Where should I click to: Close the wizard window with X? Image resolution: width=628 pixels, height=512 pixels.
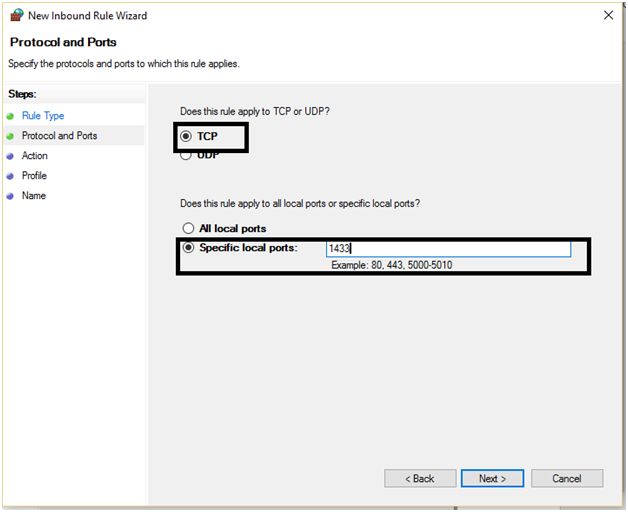609,16
